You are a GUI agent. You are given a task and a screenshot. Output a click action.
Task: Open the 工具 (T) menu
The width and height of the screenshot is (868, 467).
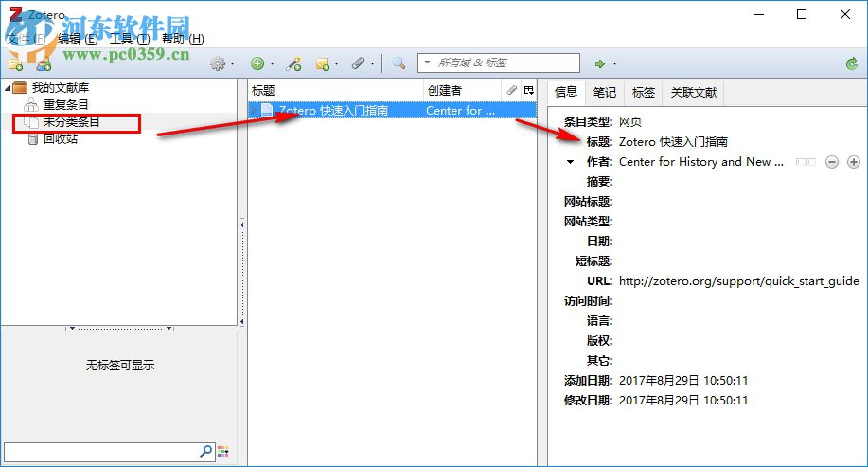(130, 39)
